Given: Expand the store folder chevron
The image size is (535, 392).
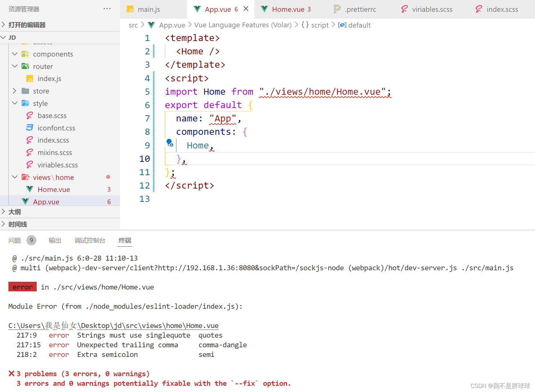Looking at the screenshot, I should point(15,91).
